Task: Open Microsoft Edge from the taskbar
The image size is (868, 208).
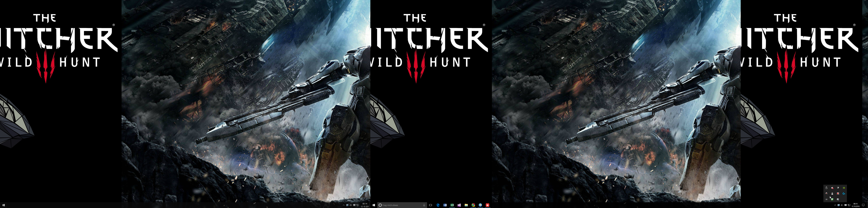Action: click(438, 205)
